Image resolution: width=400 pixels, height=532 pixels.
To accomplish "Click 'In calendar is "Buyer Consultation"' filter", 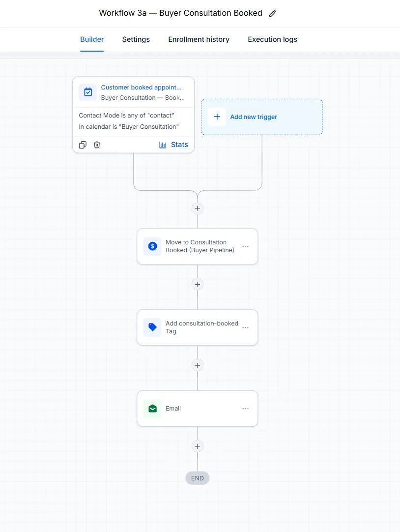I will [x=129, y=126].
